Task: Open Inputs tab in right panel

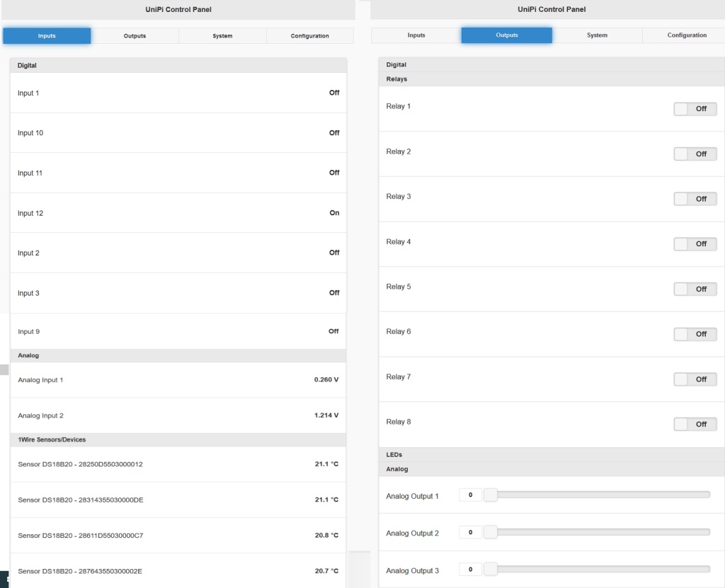Action: (x=416, y=35)
